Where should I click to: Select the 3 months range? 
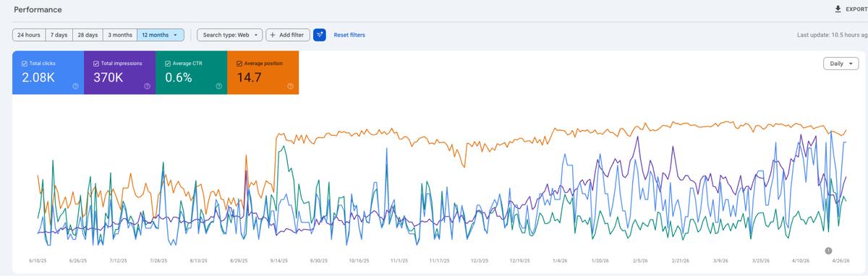[120, 35]
